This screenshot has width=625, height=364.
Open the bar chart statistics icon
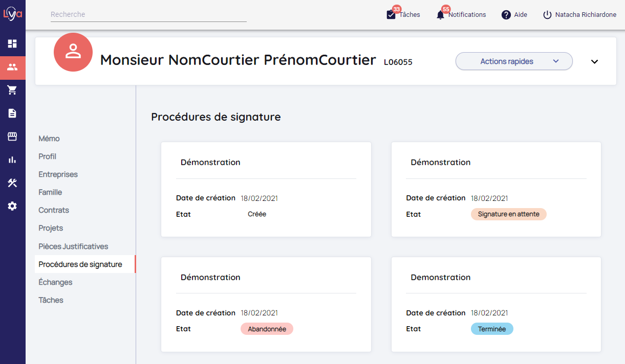click(12, 160)
